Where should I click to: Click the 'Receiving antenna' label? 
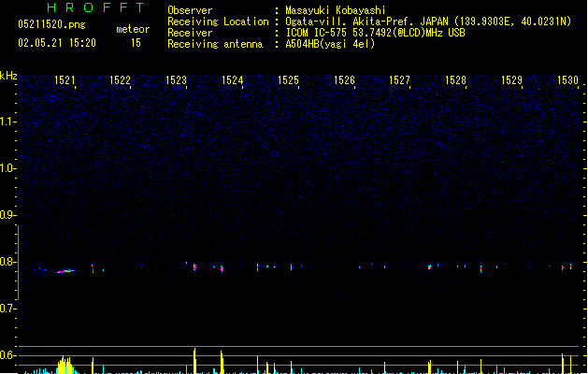point(215,44)
